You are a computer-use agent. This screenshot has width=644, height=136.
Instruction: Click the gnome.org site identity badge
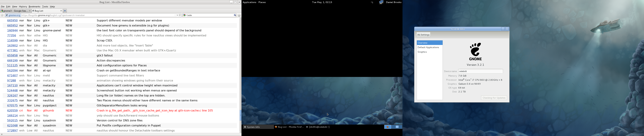[x=13, y=15]
